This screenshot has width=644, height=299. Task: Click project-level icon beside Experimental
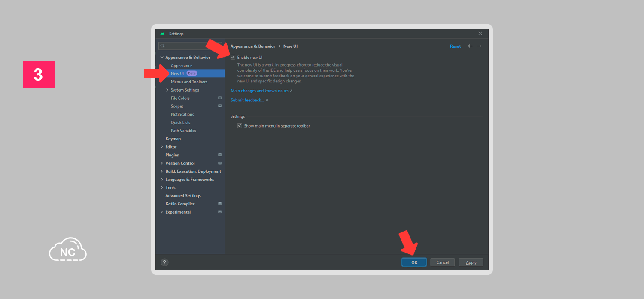click(220, 212)
